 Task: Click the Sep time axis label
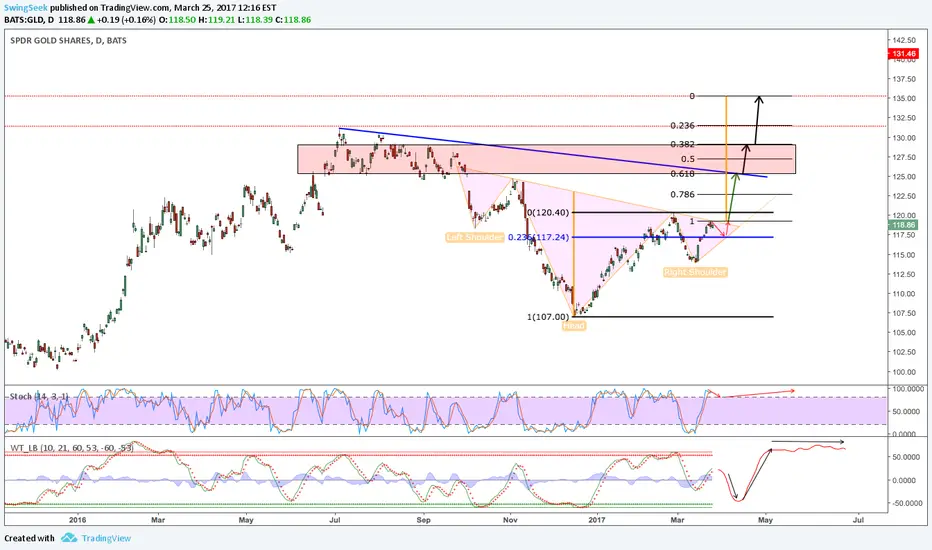coord(423,520)
